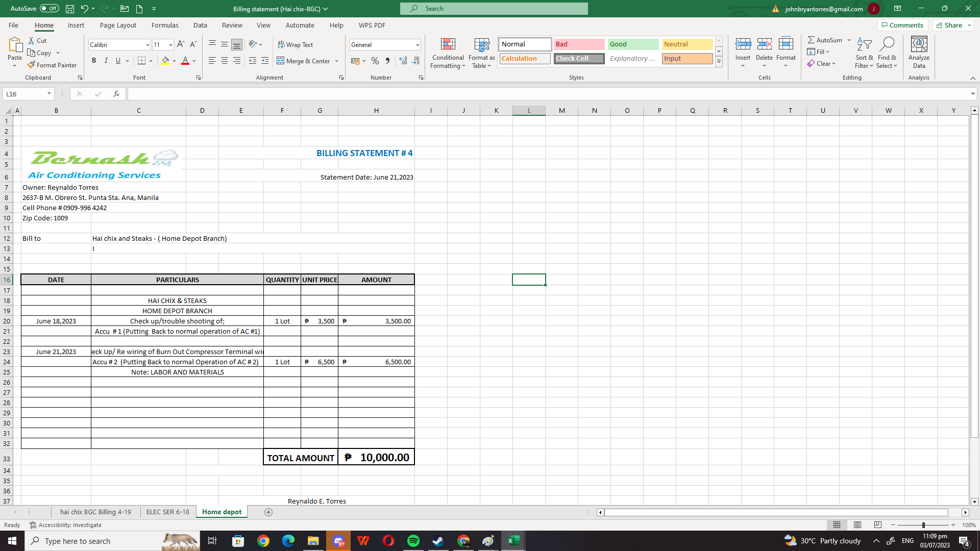Expand the font name dropdown
980x551 pixels.
[148, 45]
